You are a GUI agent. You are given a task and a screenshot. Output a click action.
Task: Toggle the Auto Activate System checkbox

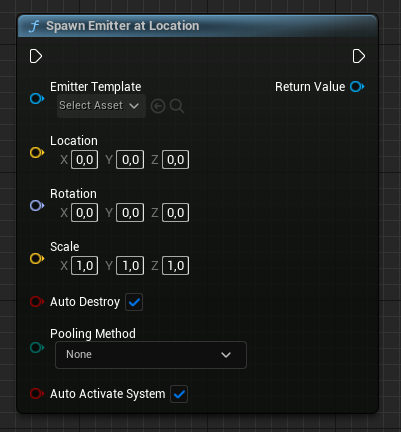click(x=179, y=394)
